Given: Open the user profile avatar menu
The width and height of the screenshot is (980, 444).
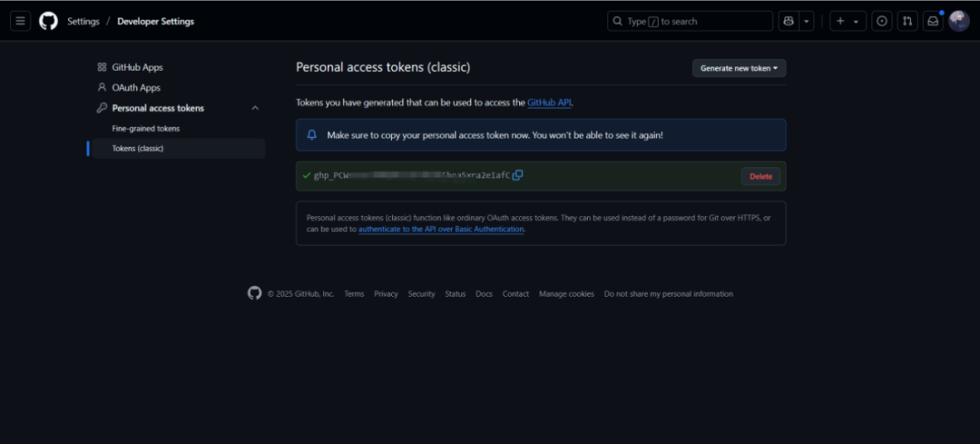Looking at the screenshot, I should (x=959, y=21).
